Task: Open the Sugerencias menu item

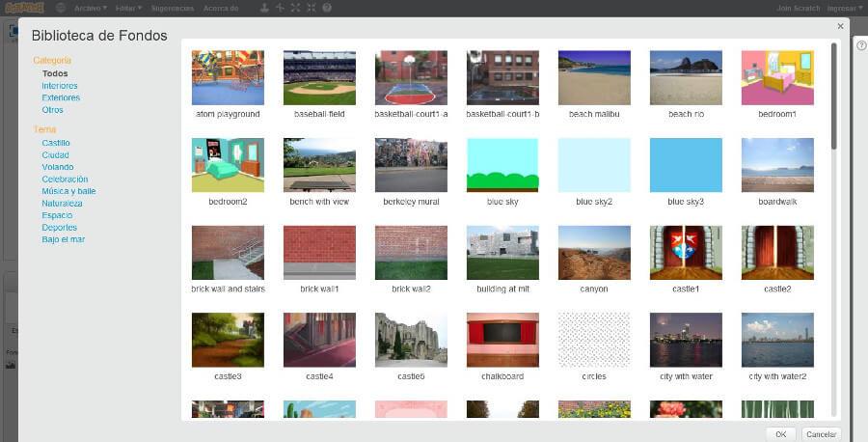Action: pyautogui.click(x=172, y=8)
